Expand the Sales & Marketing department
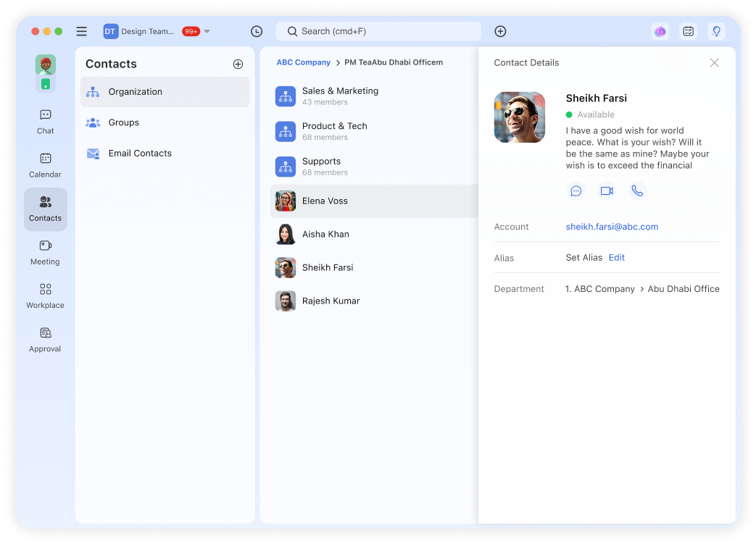 pos(340,96)
